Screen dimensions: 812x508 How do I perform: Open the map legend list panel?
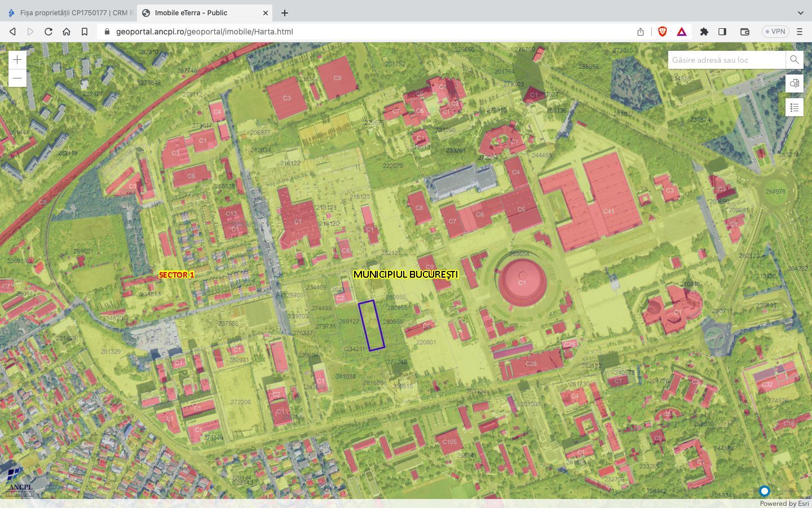tap(794, 107)
